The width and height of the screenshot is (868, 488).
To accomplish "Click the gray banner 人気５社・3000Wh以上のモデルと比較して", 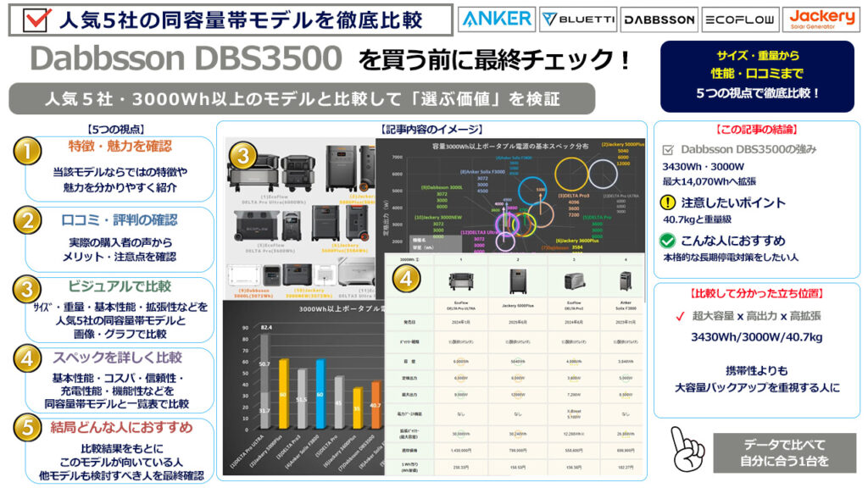I will coord(303,99).
